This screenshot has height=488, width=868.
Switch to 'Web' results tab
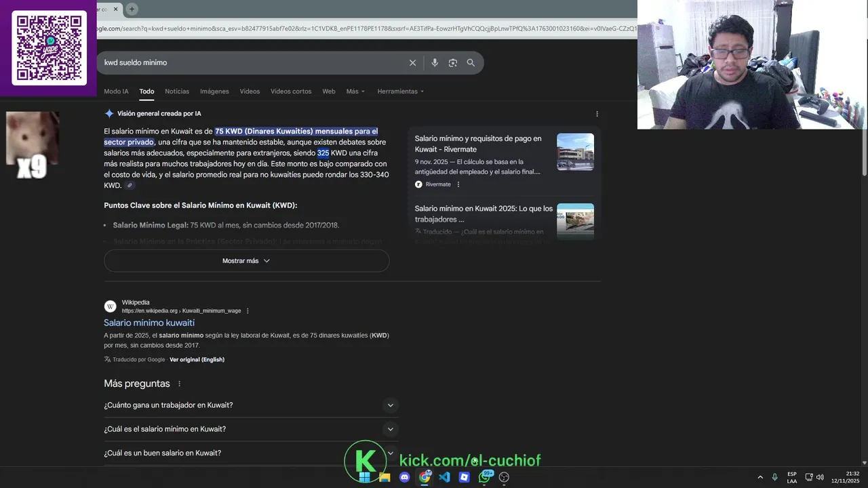[329, 91]
